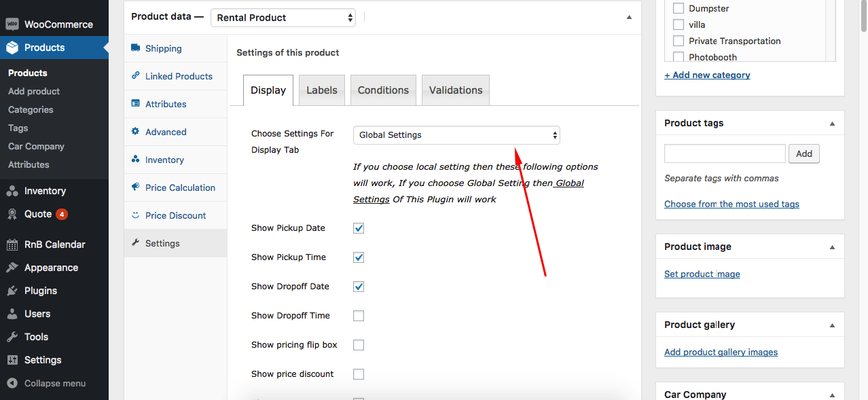Collapse the Product tags panel
Viewport: 868px width, 400px height.
[832, 124]
